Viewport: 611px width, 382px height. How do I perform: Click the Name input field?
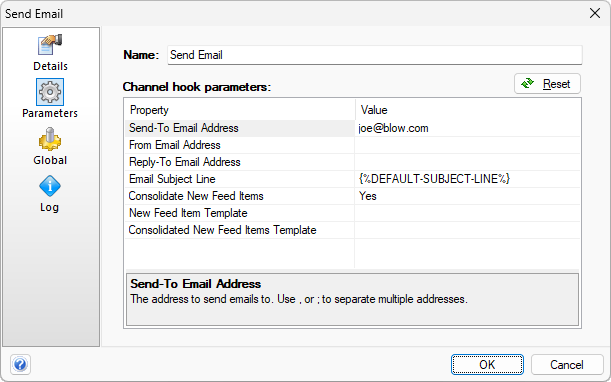(x=375, y=55)
